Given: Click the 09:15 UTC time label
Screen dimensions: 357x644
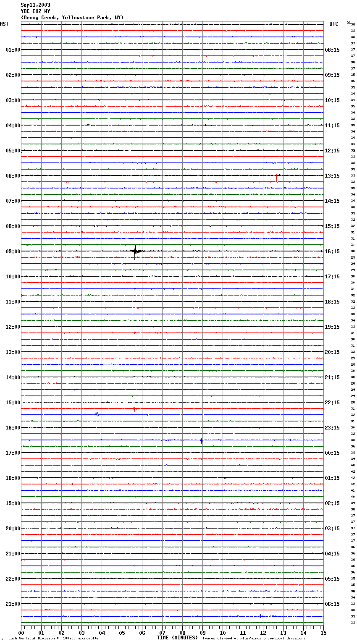Looking at the screenshot, I should click(332, 75).
